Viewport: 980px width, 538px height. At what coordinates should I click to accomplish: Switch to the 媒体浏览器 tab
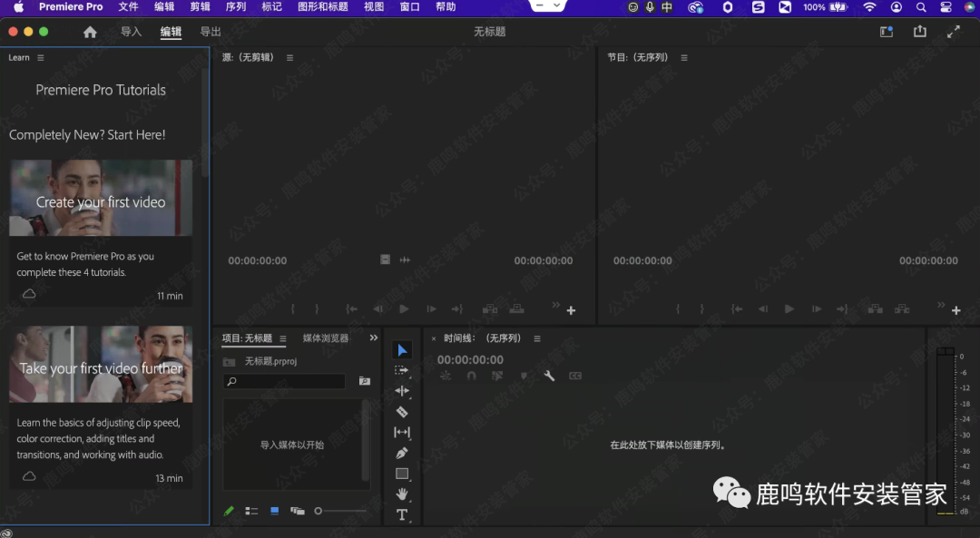coord(327,337)
